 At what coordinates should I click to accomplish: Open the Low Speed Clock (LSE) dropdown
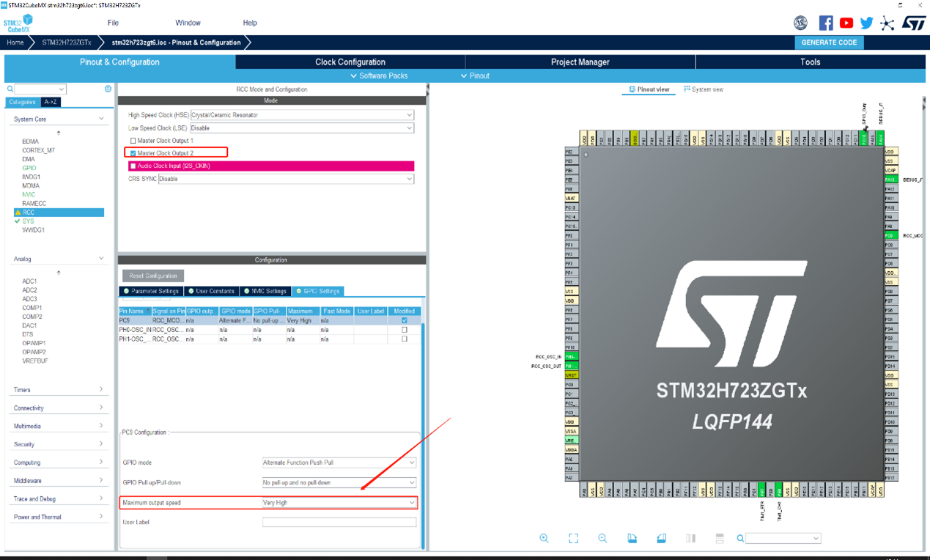tap(302, 128)
